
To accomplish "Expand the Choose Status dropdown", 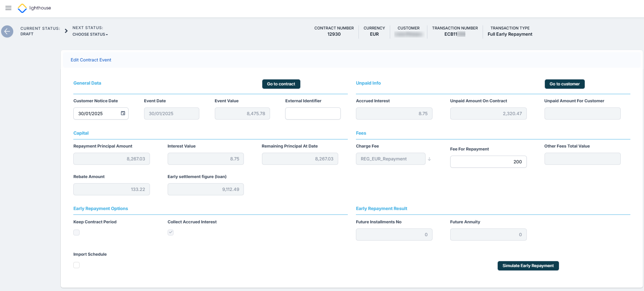I will (90, 35).
